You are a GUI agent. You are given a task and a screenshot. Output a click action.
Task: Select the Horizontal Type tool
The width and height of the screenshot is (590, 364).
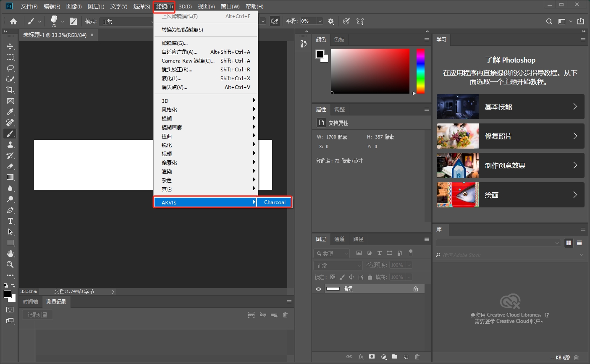(10, 221)
